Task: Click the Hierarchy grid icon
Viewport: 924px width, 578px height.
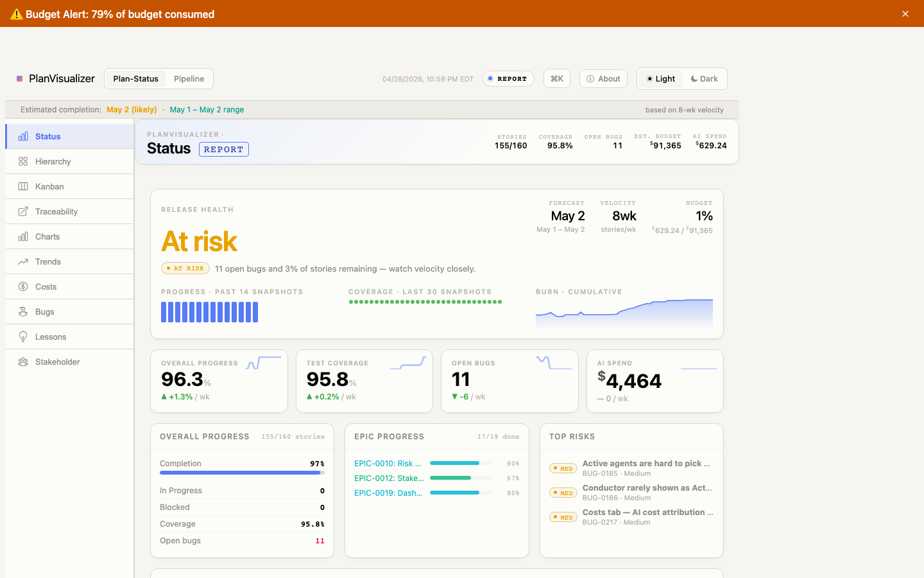Action: coord(23,161)
